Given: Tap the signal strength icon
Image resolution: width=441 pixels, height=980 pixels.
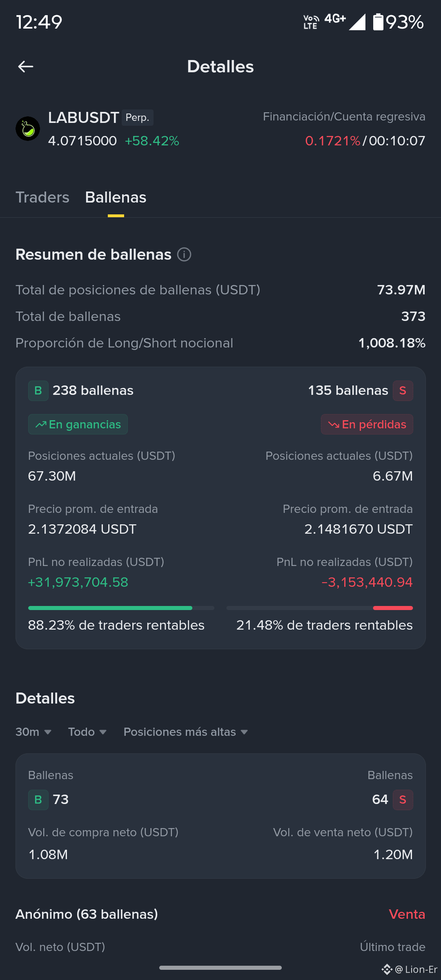Looking at the screenshot, I should [357, 22].
